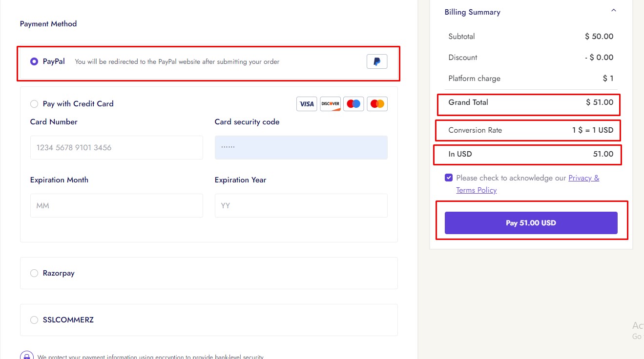Focus the Card Number field

pyautogui.click(x=116, y=147)
